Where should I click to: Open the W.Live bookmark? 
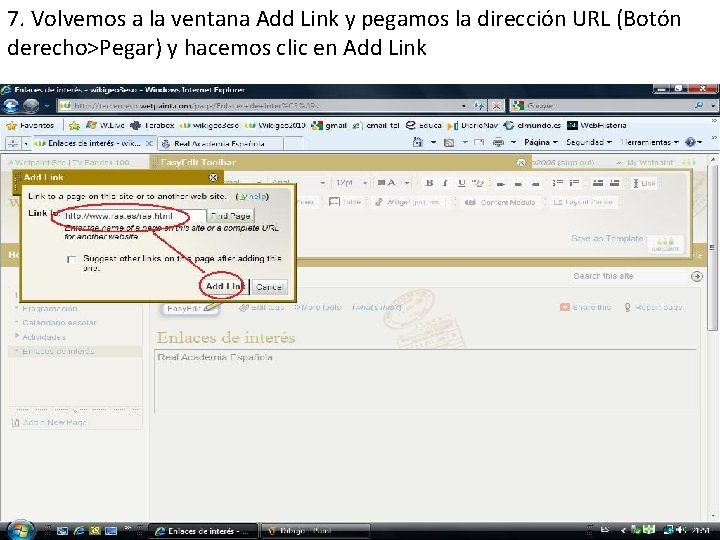click(106, 125)
